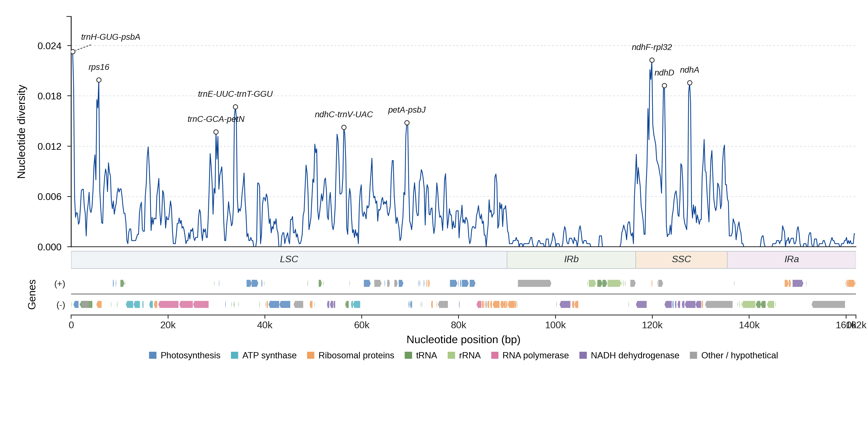Click the 'ndhA' annotation label
The height and width of the screenshot is (422, 868).
[x=689, y=70]
